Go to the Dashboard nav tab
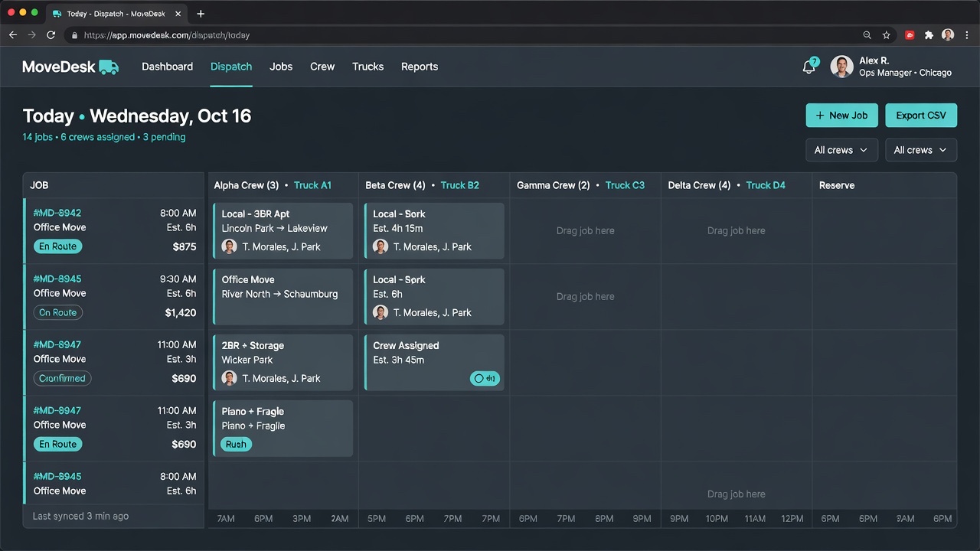The width and height of the screenshot is (980, 551). coord(167,67)
